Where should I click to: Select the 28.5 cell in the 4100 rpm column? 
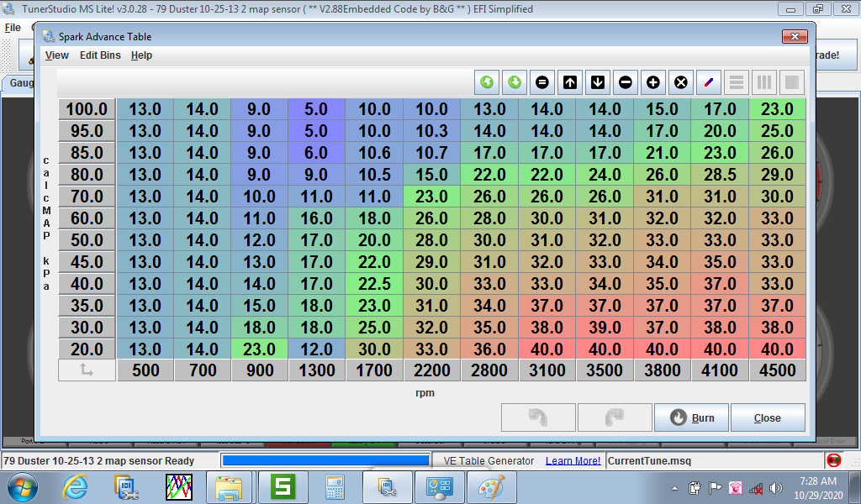pos(720,175)
